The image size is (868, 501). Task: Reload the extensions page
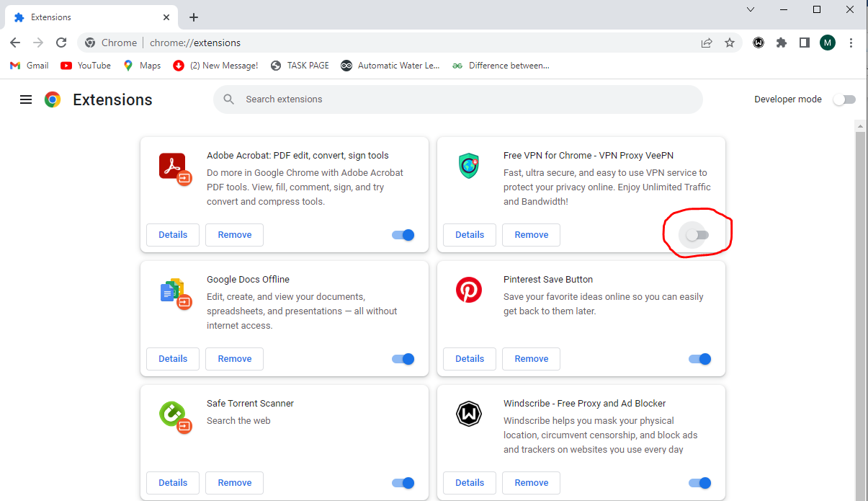(61, 43)
